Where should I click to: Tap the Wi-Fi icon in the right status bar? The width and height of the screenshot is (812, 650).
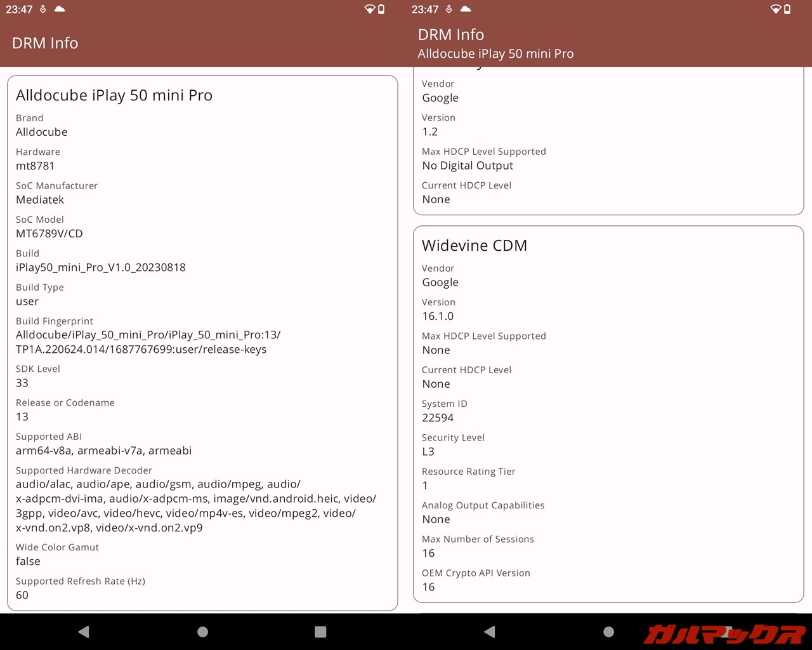775,9
